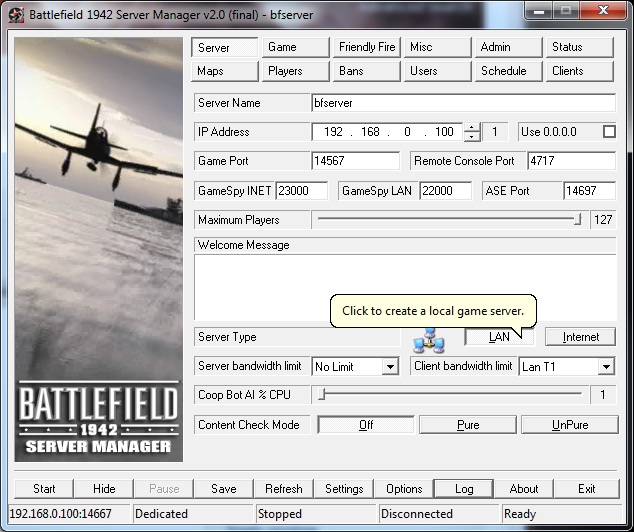Click the Remote Console Port field
This screenshot has width=634, height=532.
571,161
